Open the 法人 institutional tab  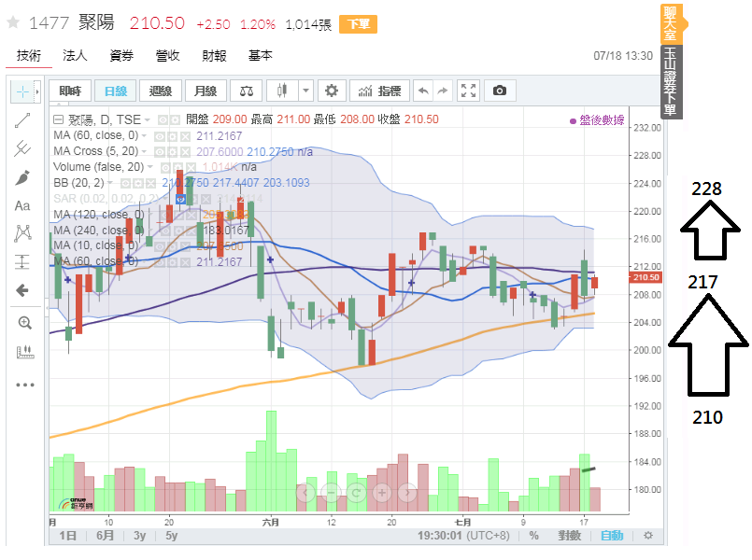[x=75, y=56]
